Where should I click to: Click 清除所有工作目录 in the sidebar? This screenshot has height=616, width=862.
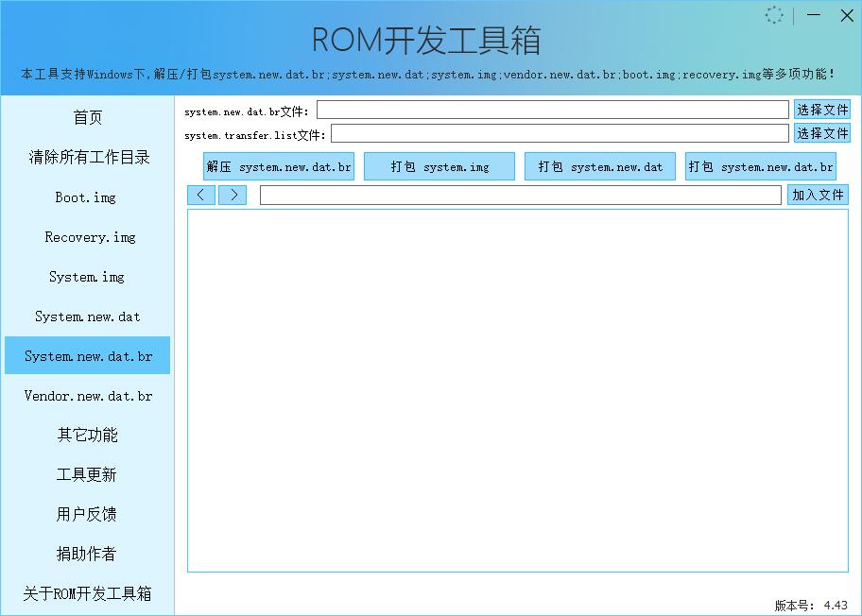pyautogui.click(x=85, y=157)
